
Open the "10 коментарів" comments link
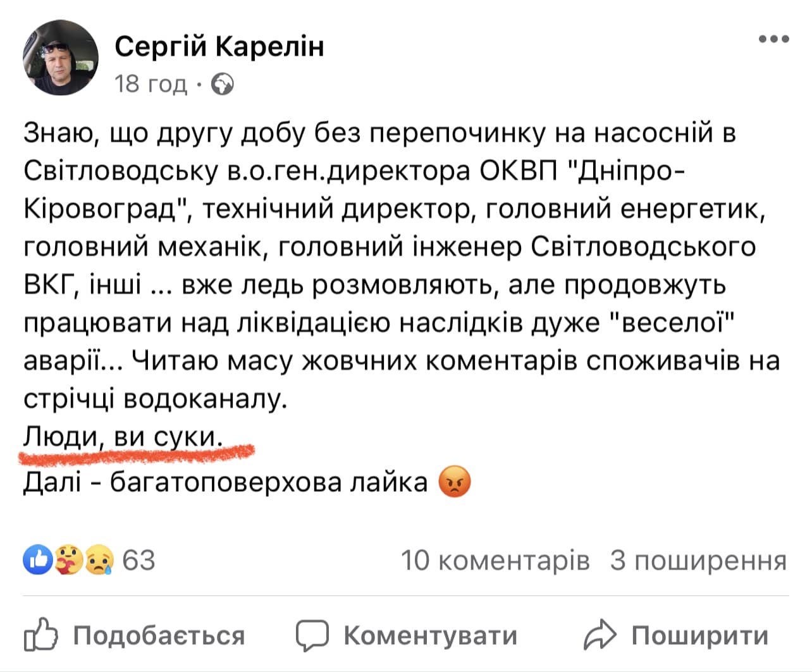495,560
